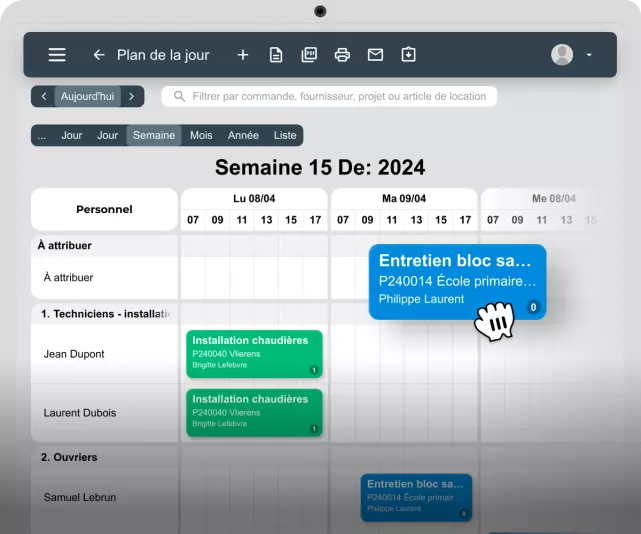Go to the previous period chevron

[44, 96]
